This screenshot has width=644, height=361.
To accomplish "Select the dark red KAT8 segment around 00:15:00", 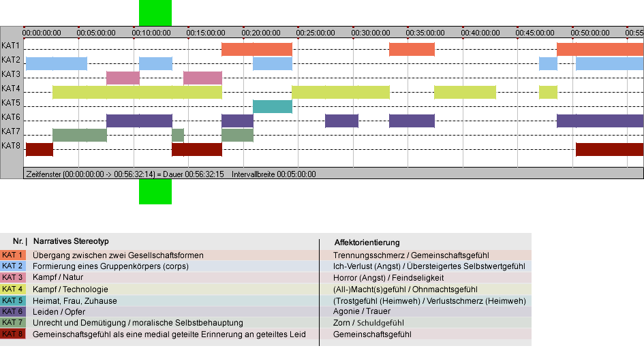I will tap(197, 149).
